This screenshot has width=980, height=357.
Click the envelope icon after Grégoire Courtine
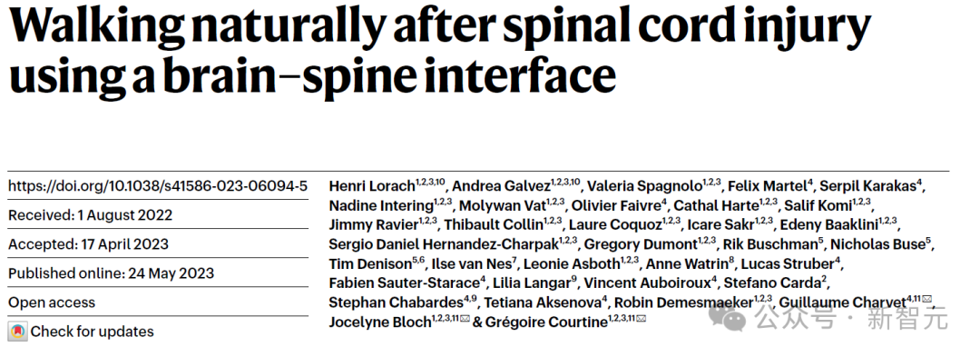tap(641, 318)
